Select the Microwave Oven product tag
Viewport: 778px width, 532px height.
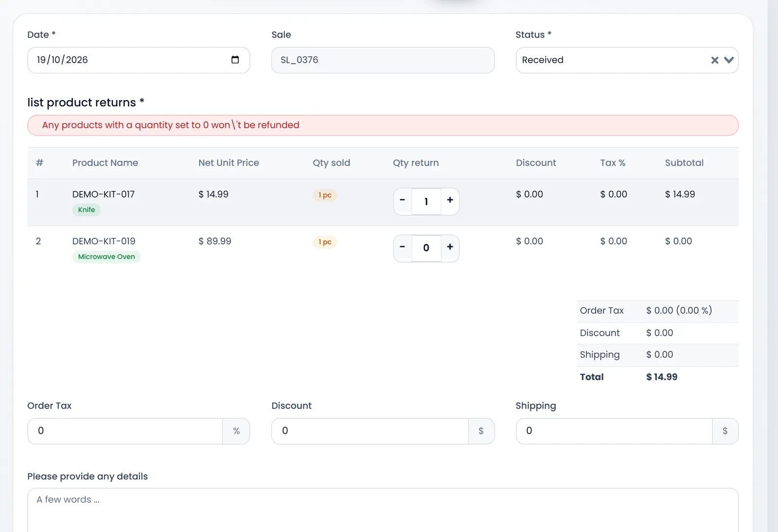[x=106, y=257]
